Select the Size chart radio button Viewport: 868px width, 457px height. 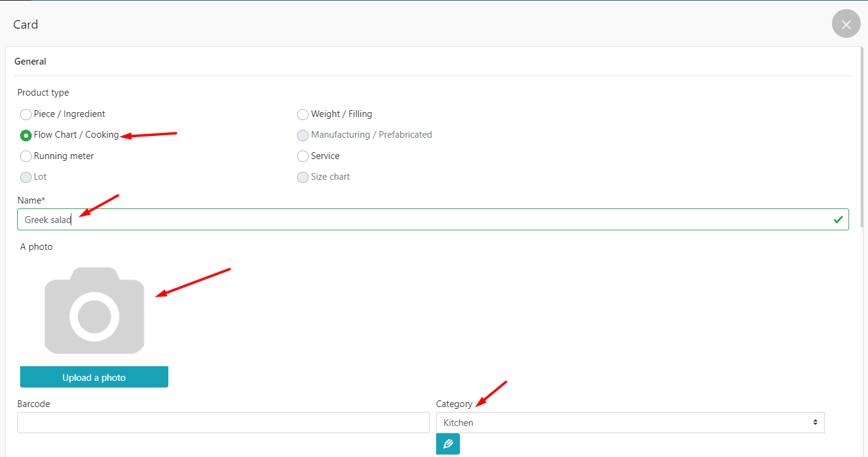(303, 177)
